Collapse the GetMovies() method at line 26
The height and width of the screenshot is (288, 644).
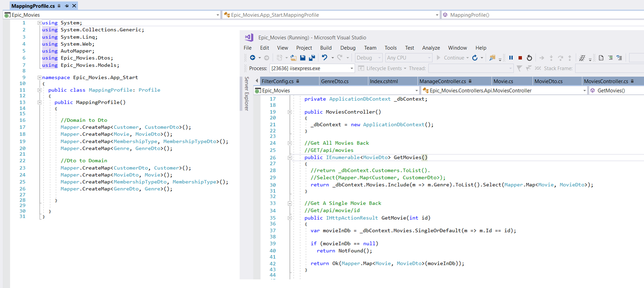pyautogui.click(x=290, y=158)
